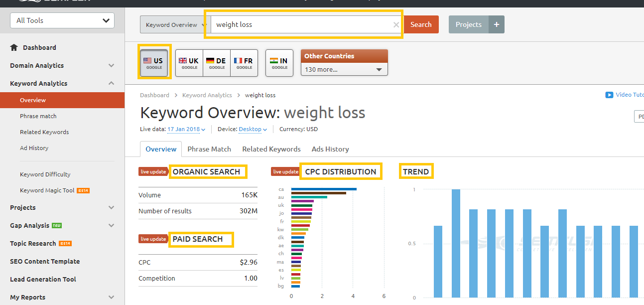644x305 pixels.
Task: Open Related Keywords in the sidebar
Action: coord(44,132)
